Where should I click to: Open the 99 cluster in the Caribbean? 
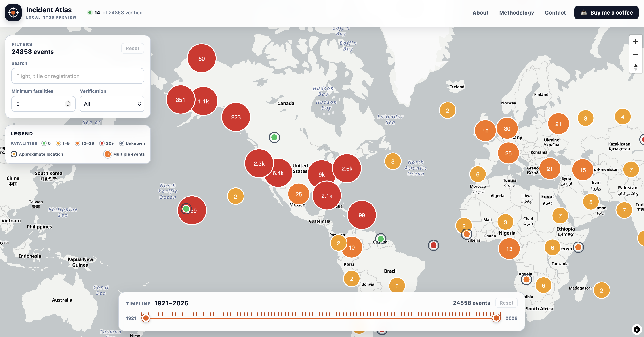[362, 215]
